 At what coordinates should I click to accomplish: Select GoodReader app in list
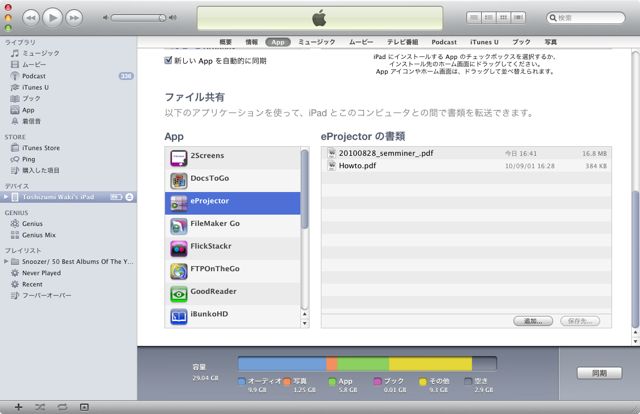pos(233,294)
